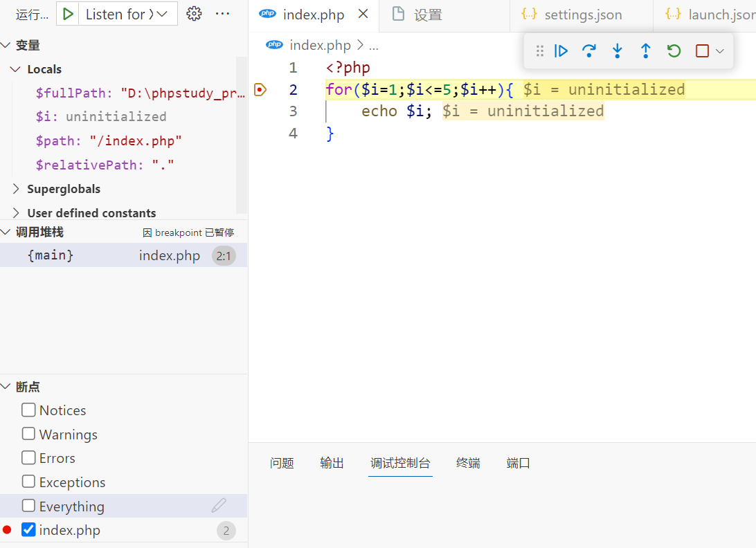
Task: Click variables panel scrollbar
Action: click(x=242, y=135)
